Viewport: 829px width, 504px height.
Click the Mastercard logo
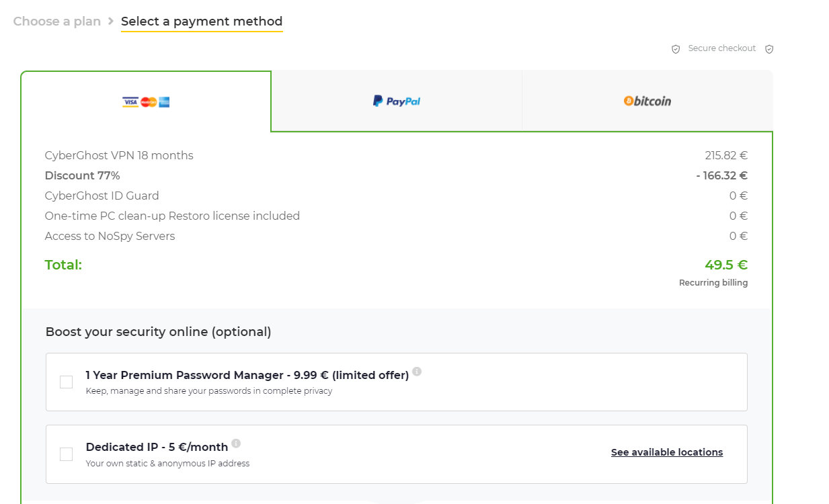149,102
